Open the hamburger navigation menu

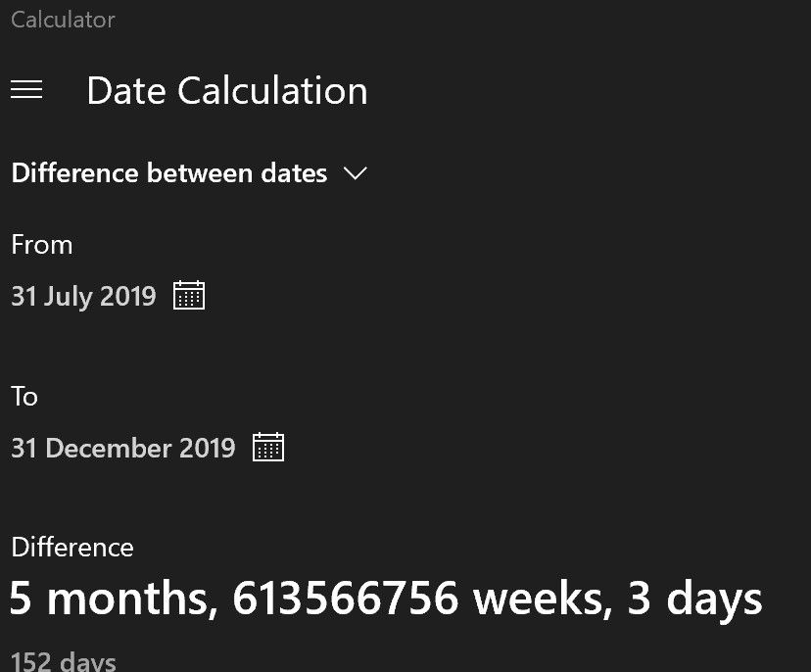tap(26, 90)
